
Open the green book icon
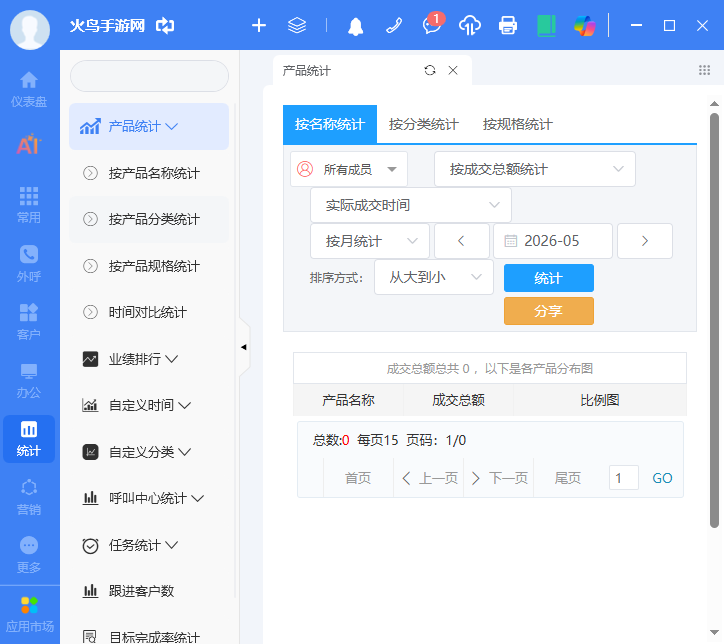click(546, 26)
